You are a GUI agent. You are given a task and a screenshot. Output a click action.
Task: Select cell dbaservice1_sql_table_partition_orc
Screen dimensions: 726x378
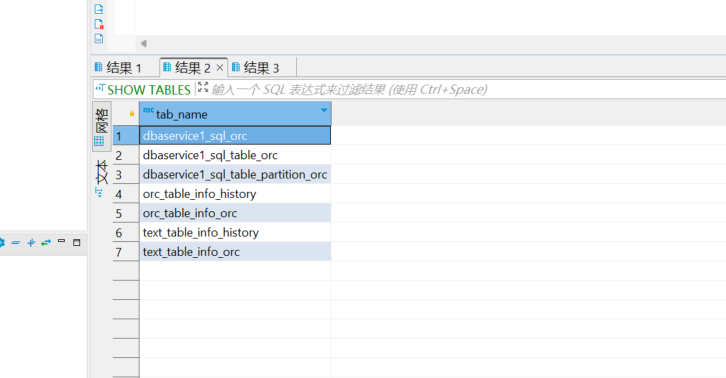tap(235, 174)
